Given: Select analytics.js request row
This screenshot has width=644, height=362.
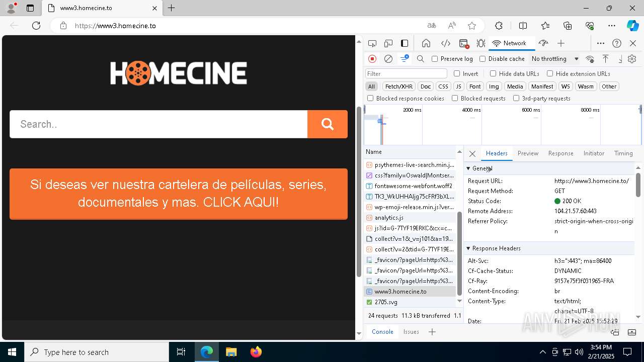Looking at the screenshot, I should coord(410,218).
